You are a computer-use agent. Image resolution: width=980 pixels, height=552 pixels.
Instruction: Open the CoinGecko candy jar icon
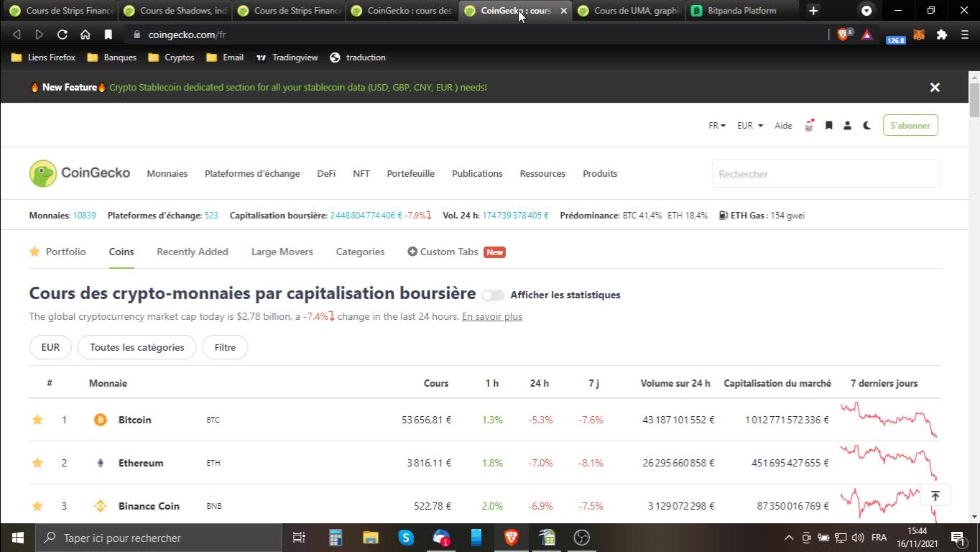coord(809,125)
